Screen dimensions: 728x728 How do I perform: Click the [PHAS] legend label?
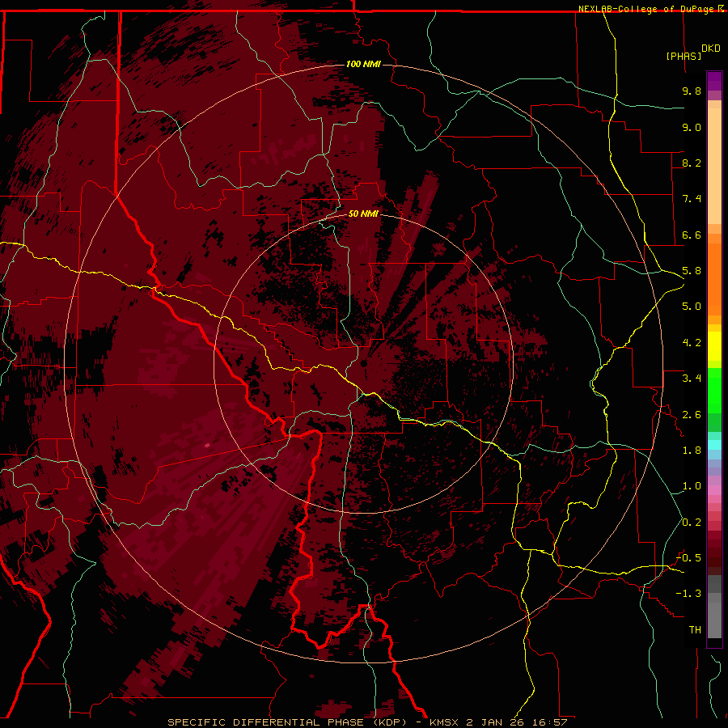click(684, 57)
